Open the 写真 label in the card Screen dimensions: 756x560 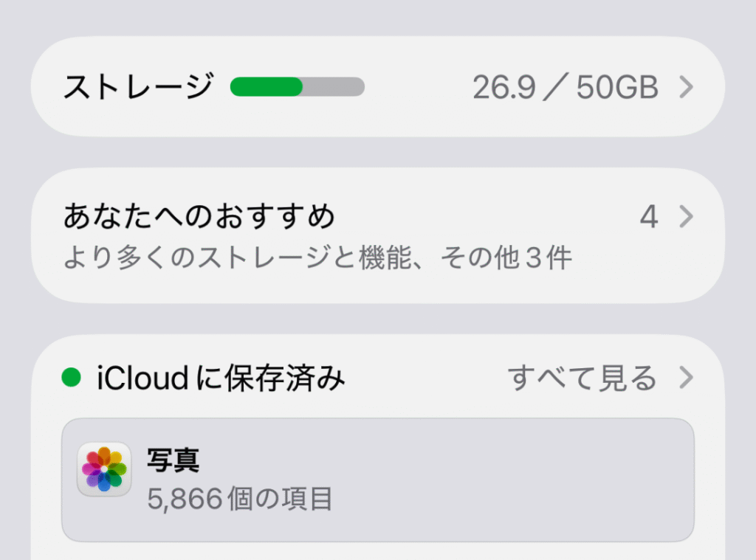click(173, 461)
